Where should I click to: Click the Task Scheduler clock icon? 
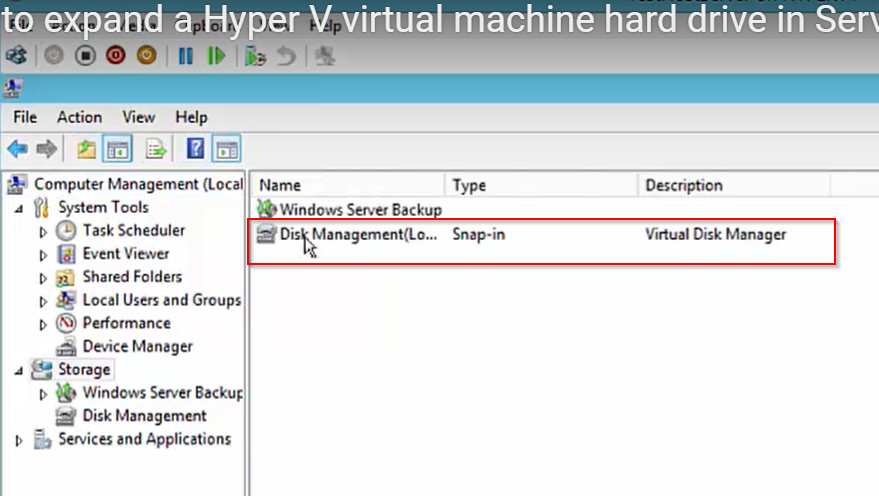pos(66,230)
